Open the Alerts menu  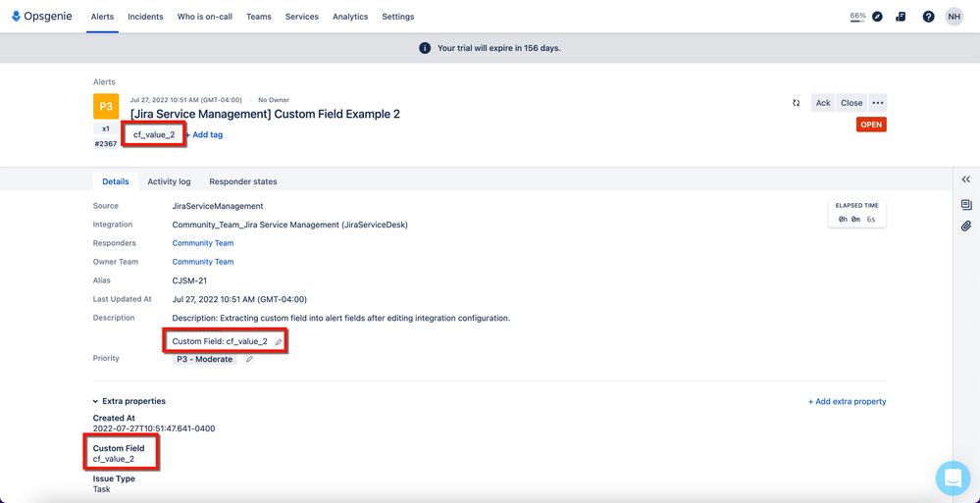point(102,17)
